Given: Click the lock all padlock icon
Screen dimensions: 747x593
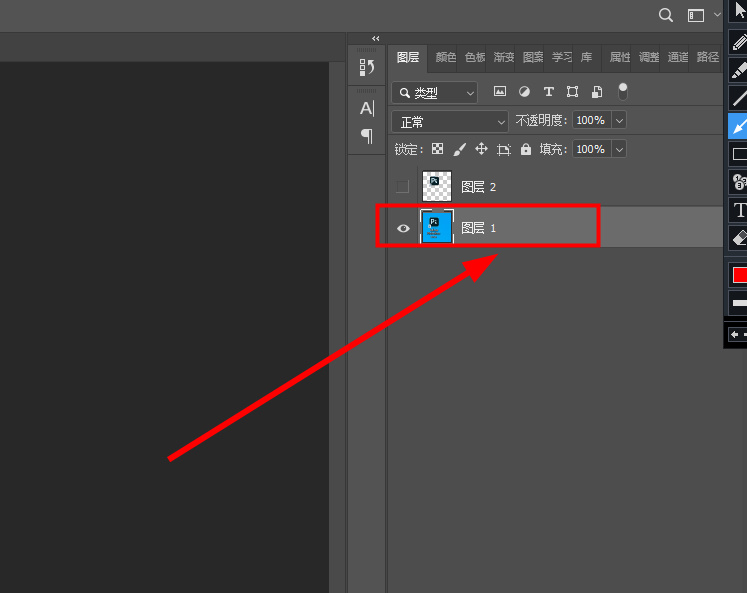Looking at the screenshot, I should pos(525,149).
